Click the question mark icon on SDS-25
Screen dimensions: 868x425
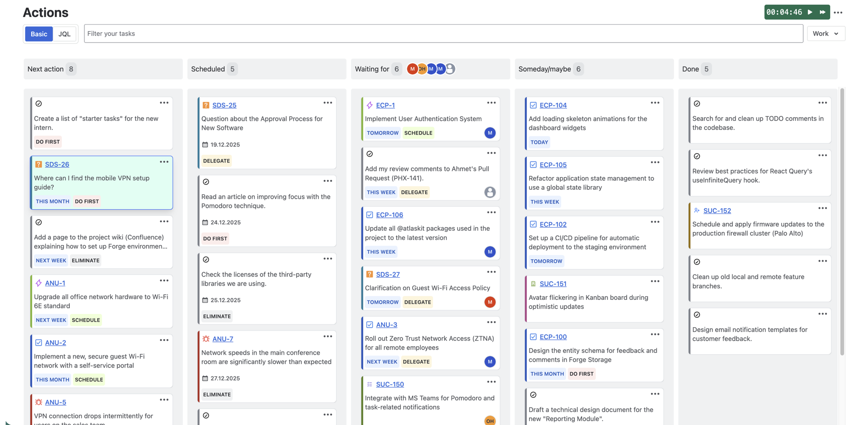coord(206,105)
